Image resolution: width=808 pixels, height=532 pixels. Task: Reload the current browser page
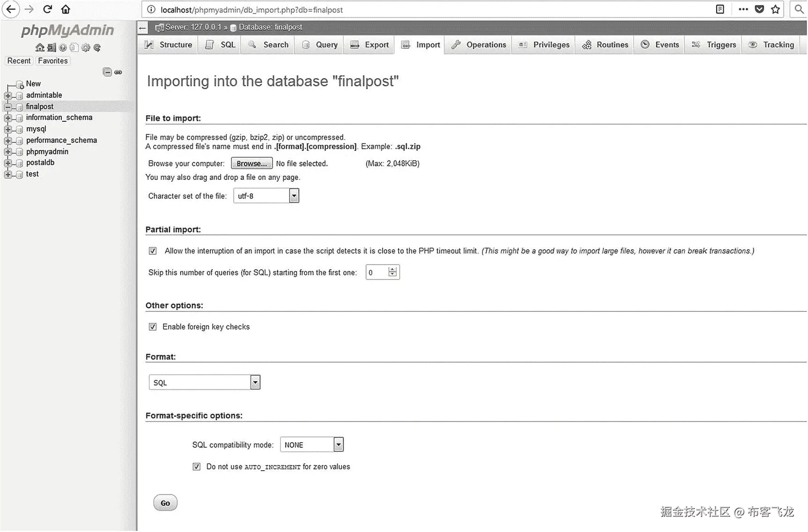pos(47,9)
